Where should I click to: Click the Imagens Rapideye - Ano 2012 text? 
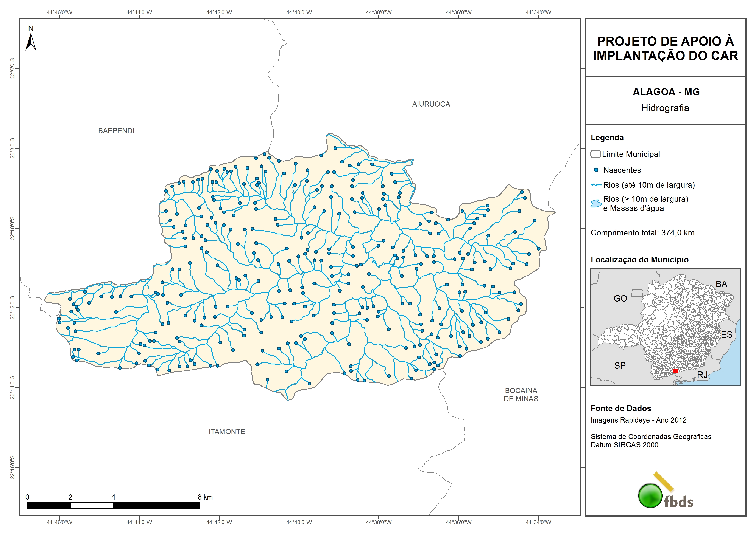pyautogui.click(x=638, y=420)
